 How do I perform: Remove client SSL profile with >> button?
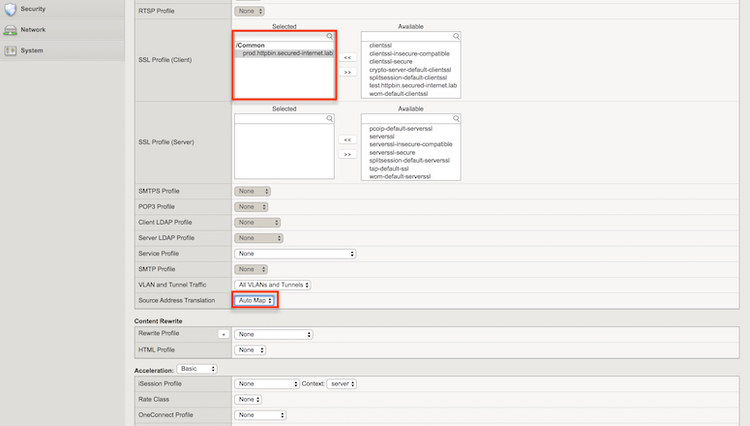pyautogui.click(x=348, y=72)
